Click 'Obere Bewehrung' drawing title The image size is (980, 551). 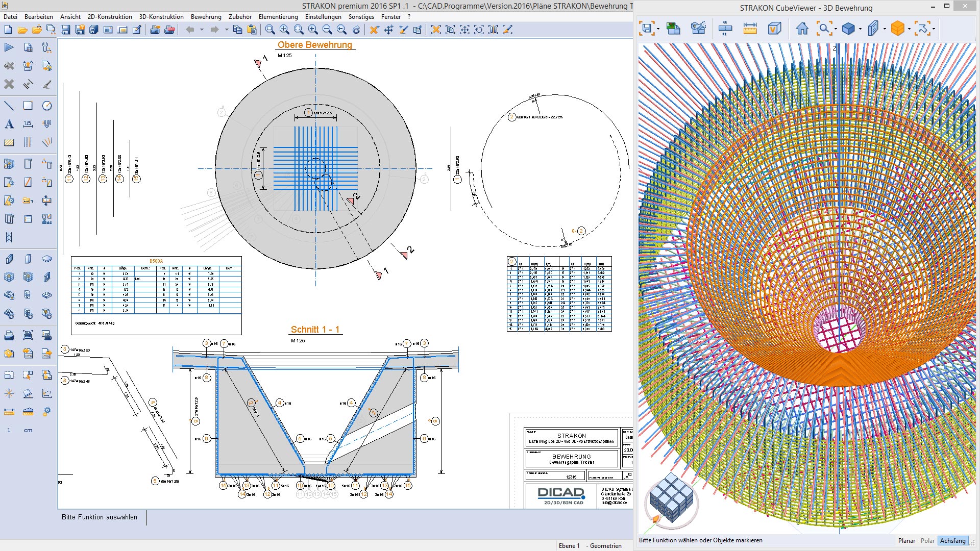point(315,45)
